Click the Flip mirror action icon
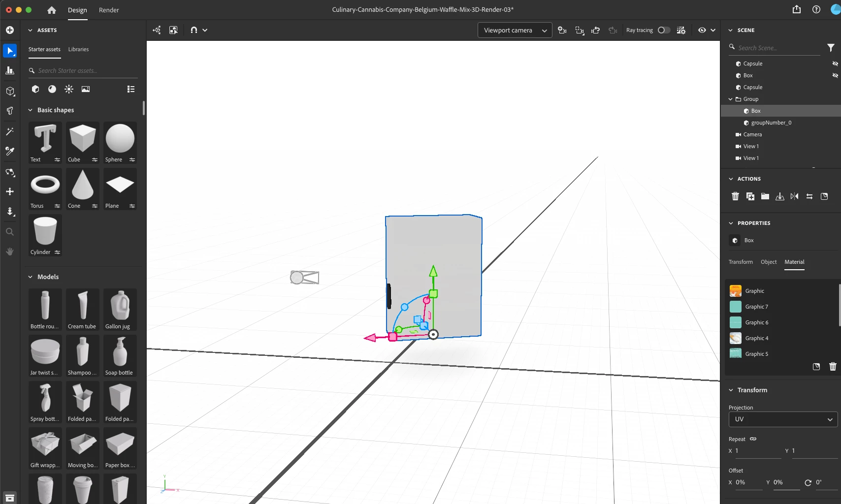Viewport: 841px width, 504px height. [x=795, y=196]
